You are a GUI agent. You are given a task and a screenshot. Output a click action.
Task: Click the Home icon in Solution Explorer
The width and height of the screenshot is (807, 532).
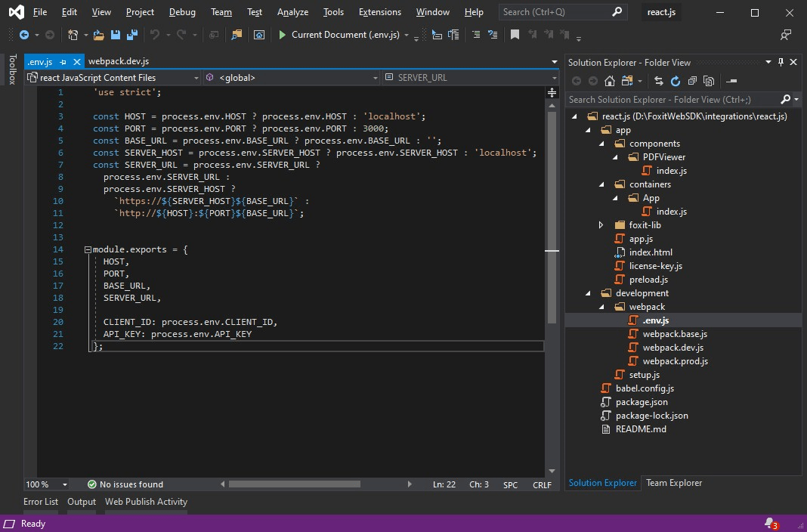pyautogui.click(x=609, y=81)
